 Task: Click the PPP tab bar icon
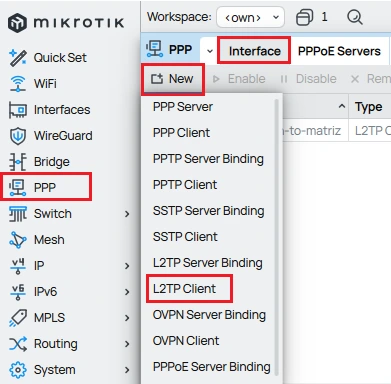154,49
